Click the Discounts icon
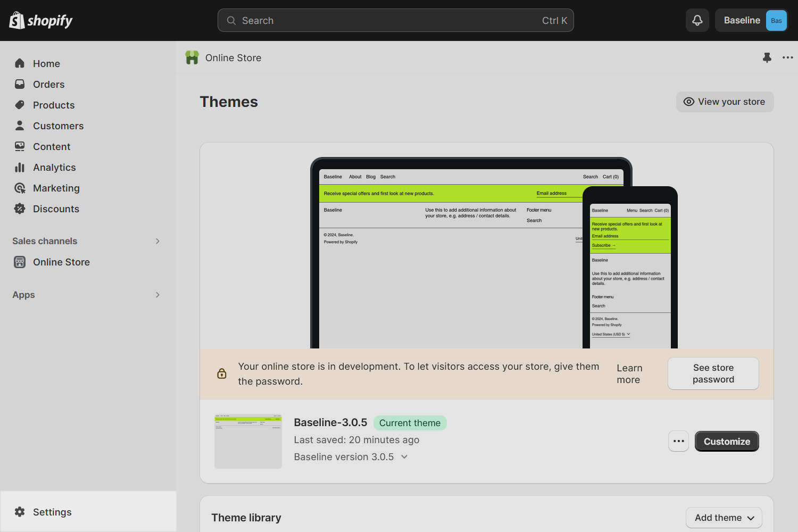 (20, 209)
